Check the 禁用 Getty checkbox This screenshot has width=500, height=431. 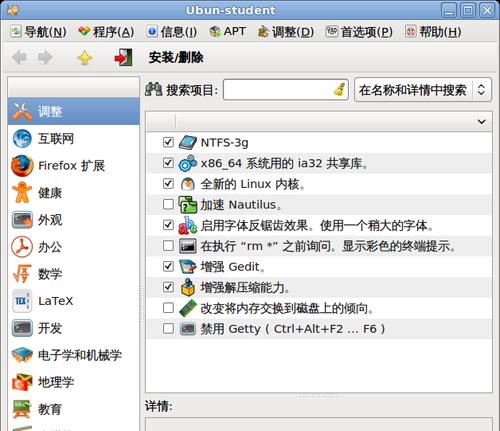click(x=168, y=328)
